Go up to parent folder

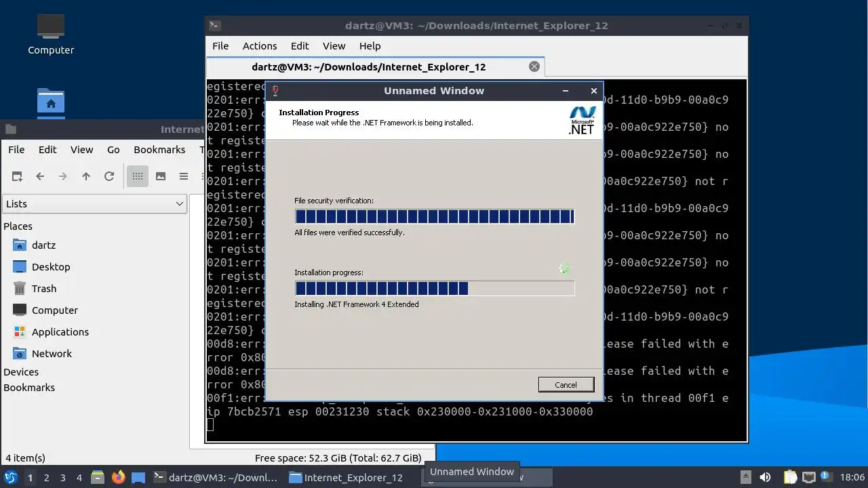pos(86,176)
